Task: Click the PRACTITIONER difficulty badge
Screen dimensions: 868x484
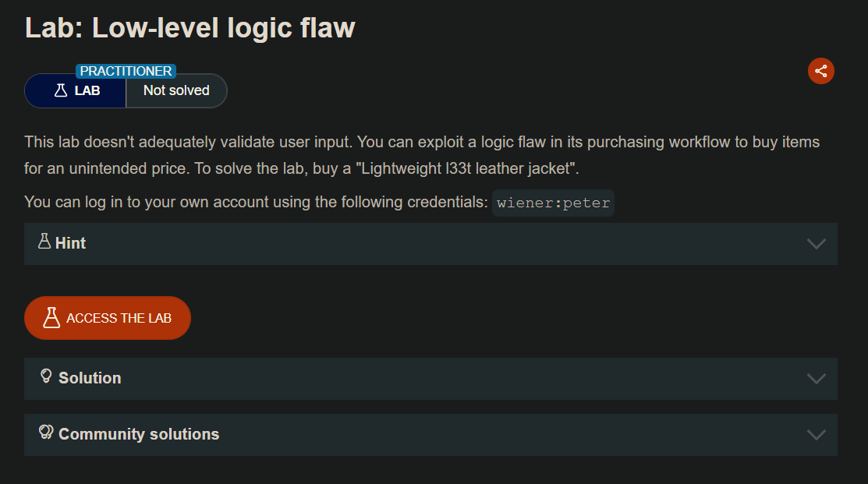Action: [x=126, y=71]
